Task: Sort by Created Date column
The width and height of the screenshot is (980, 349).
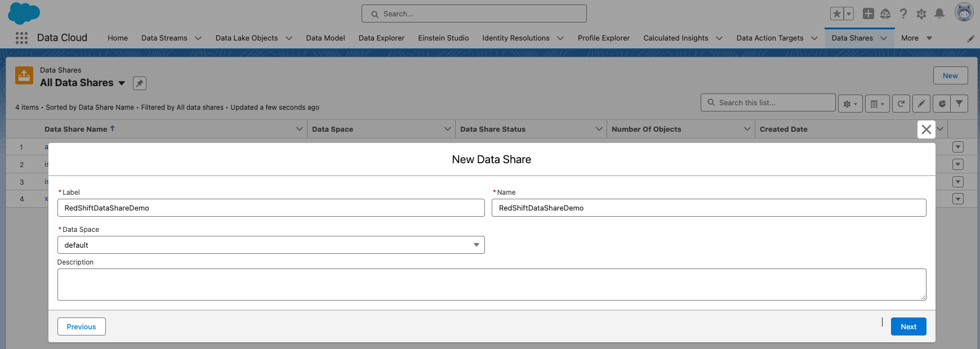Action: coord(783,129)
